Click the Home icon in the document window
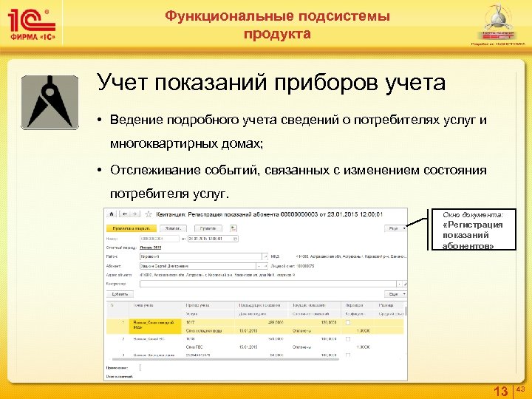Screen dimensions: 532x399 pyautogui.click(x=112, y=214)
